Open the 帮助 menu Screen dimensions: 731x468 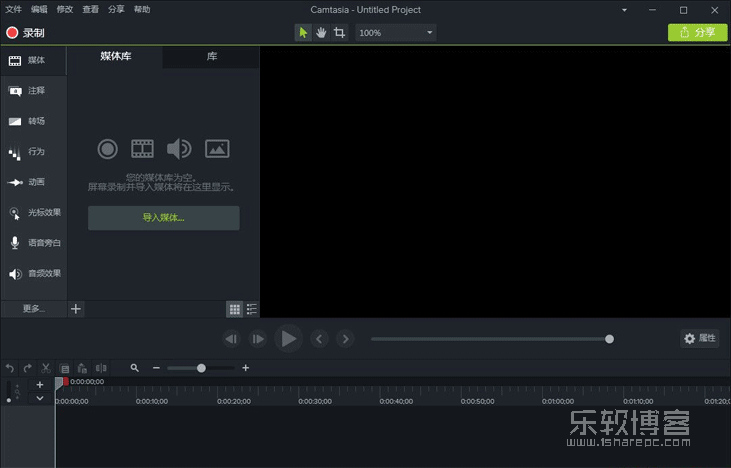pyautogui.click(x=142, y=9)
